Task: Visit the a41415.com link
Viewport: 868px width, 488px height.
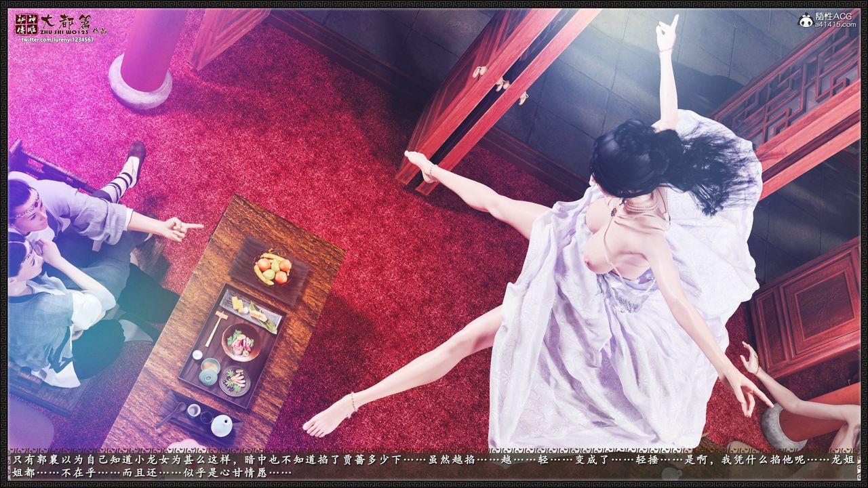Action: point(835,24)
